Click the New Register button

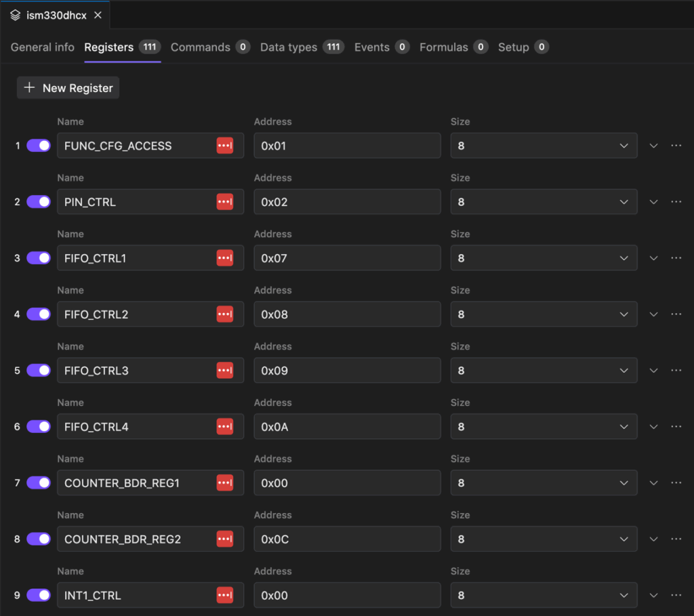tap(68, 88)
